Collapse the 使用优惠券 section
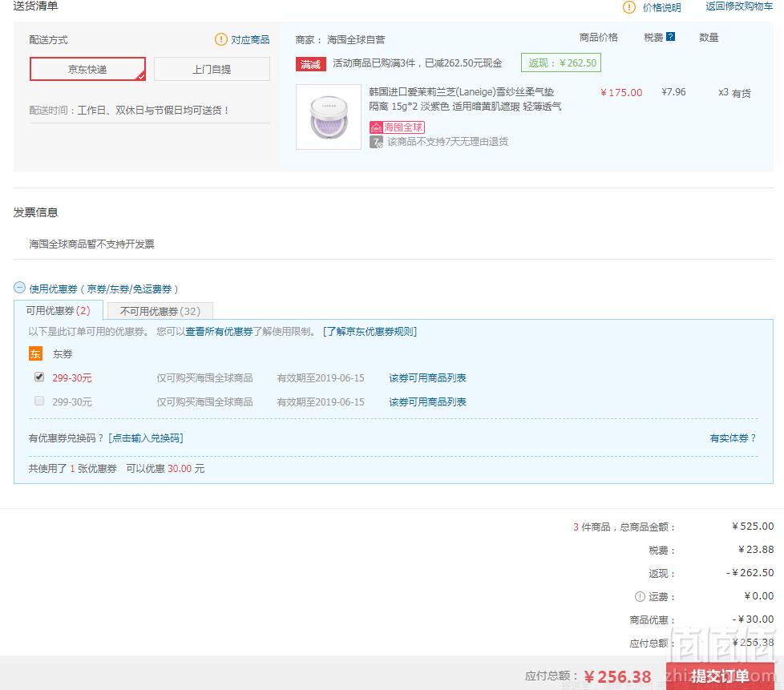This screenshot has width=784, height=690. pos(19,288)
